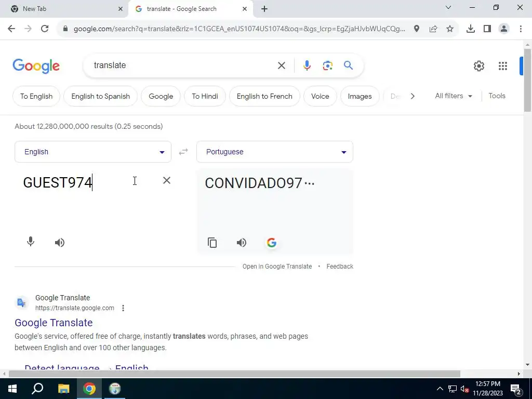The width and height of the screenshot is (532, 399).
Task: Open Windows taskbar search
Action: [37, 389]
